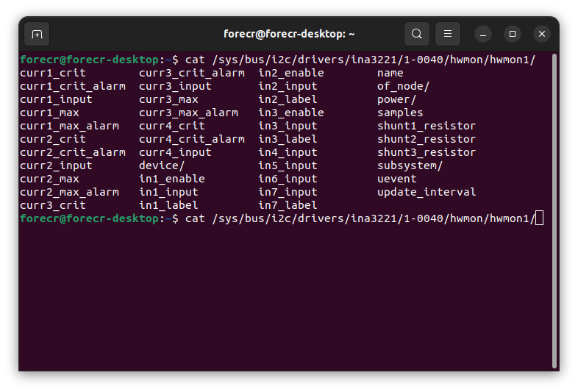Click the power/ directory entry
The height and width of the screenshot is (392, 578).
[397, 99]
